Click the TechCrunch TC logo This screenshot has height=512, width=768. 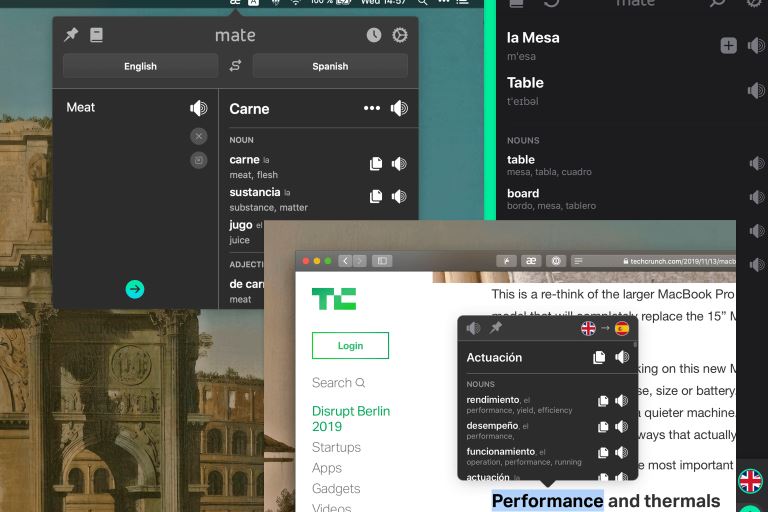[x=334, y=299]
